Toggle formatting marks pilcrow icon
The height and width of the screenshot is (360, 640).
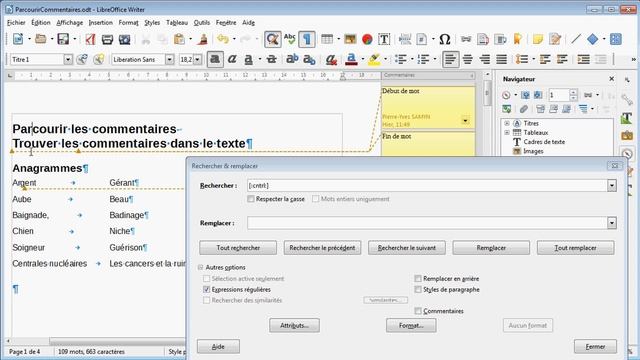307,39
